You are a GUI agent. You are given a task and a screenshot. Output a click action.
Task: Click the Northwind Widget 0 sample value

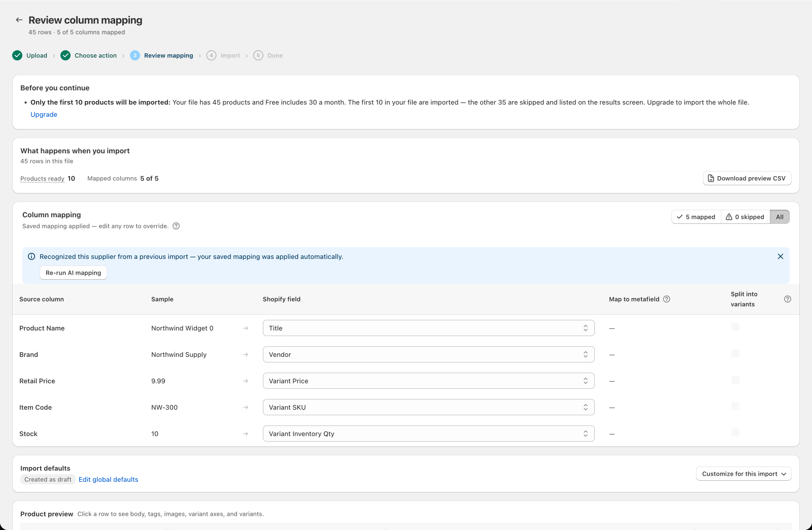coord(182,328)
